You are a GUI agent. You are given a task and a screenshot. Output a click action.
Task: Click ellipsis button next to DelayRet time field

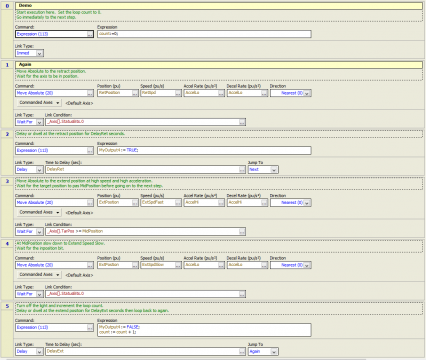(x=242, y=170)
